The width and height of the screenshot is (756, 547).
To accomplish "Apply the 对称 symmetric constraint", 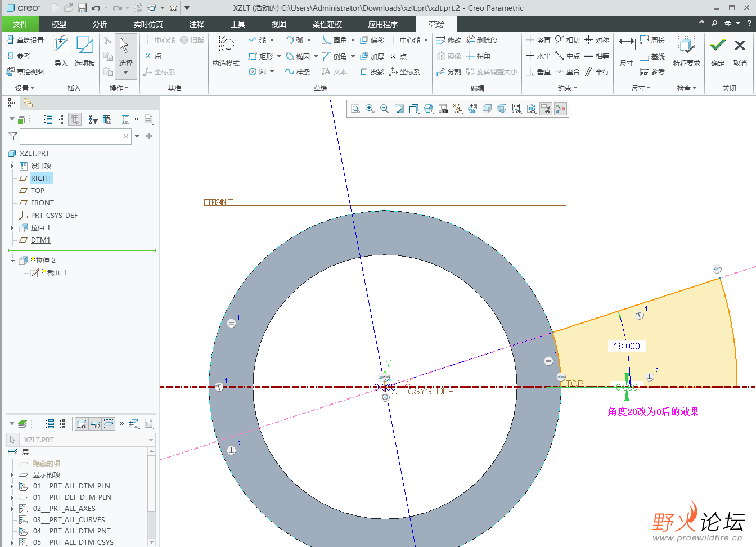I will [597, 41].
